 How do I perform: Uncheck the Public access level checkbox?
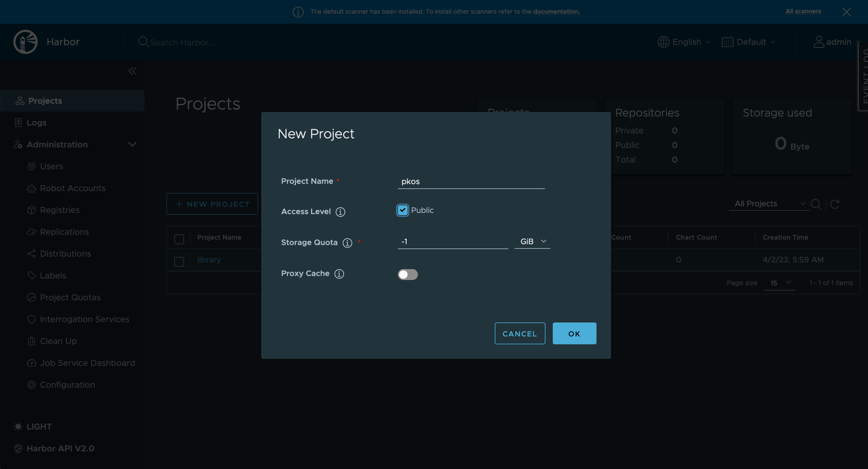click(x=402, y=210)
